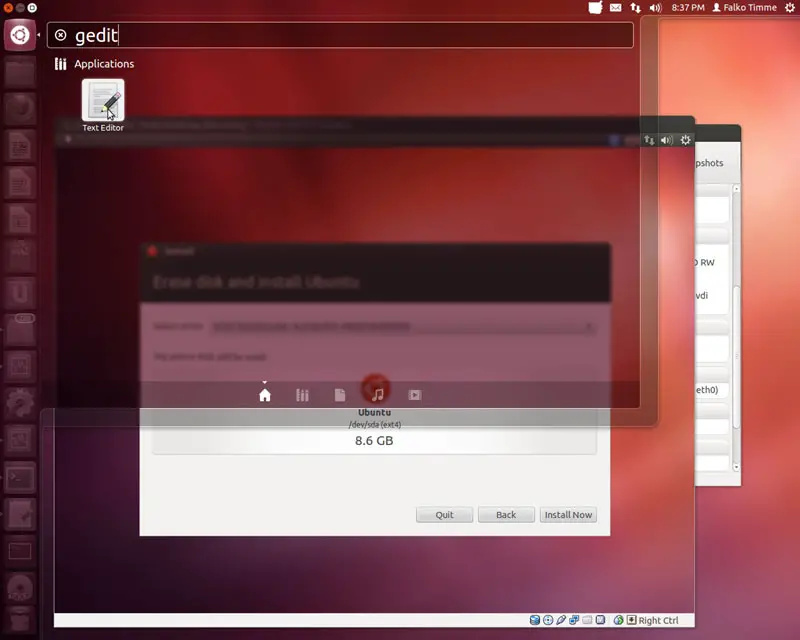
Task: Select the 8.6 GB partition size text
Action: pyautogui.click(x=374, y=441)
